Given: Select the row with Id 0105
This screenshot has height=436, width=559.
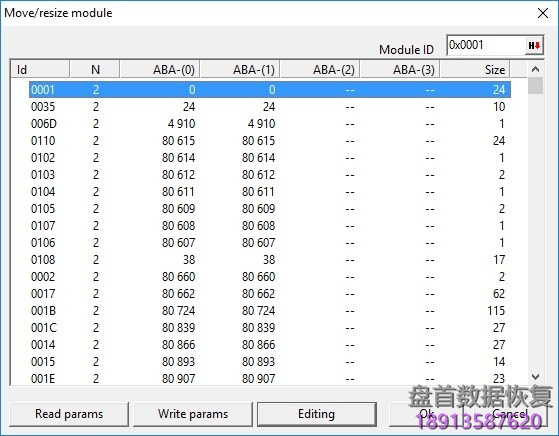Looking at the screenshot, I should coord(270,209).
